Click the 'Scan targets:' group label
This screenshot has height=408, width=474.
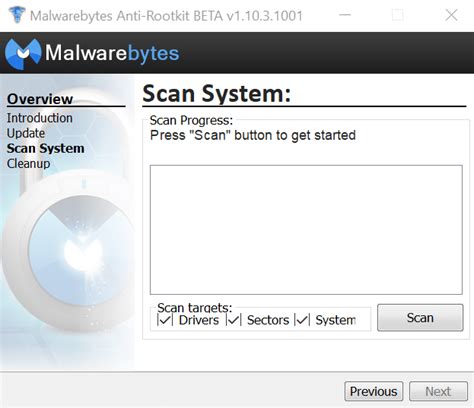pos(195,307)
